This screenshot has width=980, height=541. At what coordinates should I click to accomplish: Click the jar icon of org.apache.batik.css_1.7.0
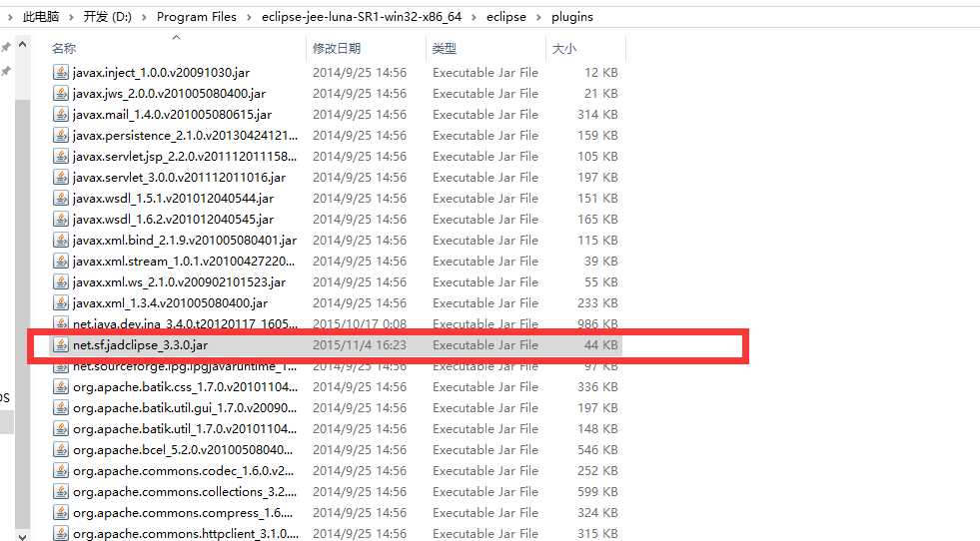click(x=61, y=387)
